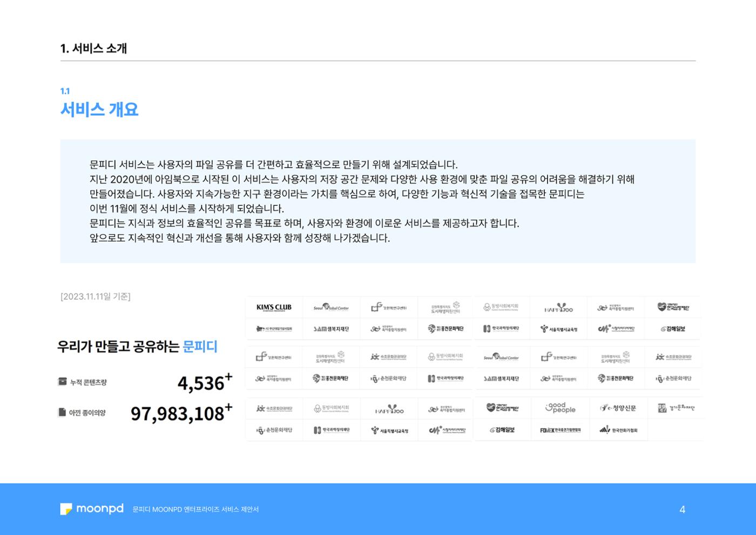Select the Seoul Global Center logo beside KIM'S CLUB
Image resolution: width=756 pixels, height=535 pixels.
click(331, 307)
